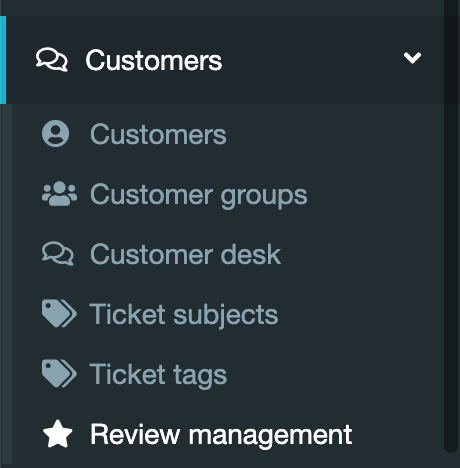Image resolution: width=460 pixels, height=468 pixels.
Task: Click the scrollbar track below the thumb
Action: tap(452, 461)
